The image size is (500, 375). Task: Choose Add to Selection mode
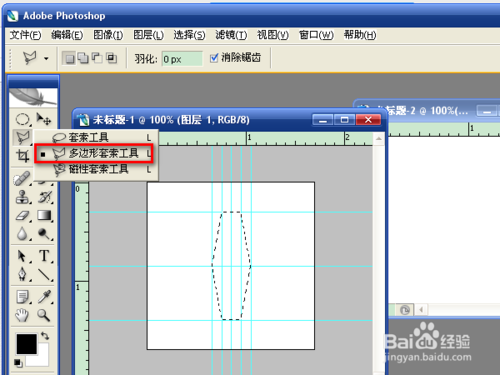coord(83,59)
